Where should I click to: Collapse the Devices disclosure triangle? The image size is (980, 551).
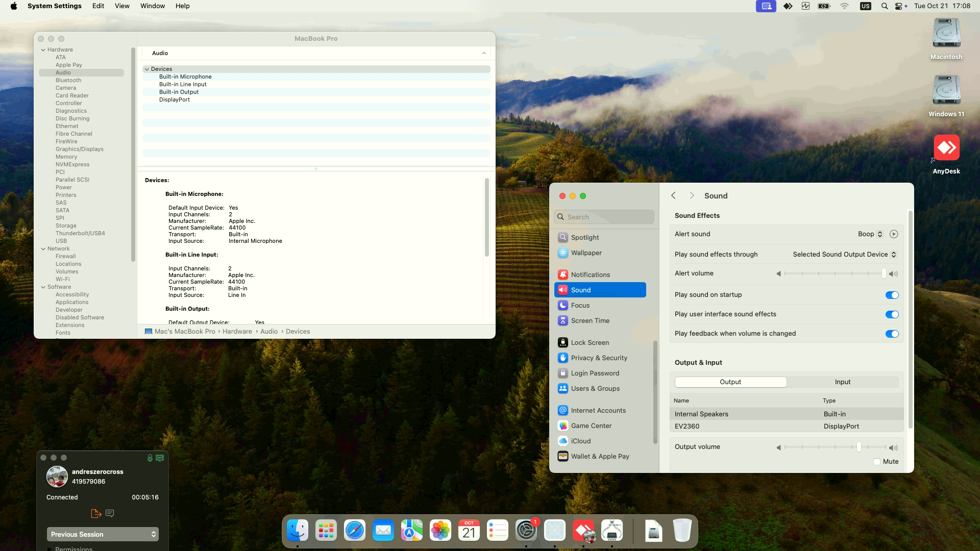(x=147, y=69)
